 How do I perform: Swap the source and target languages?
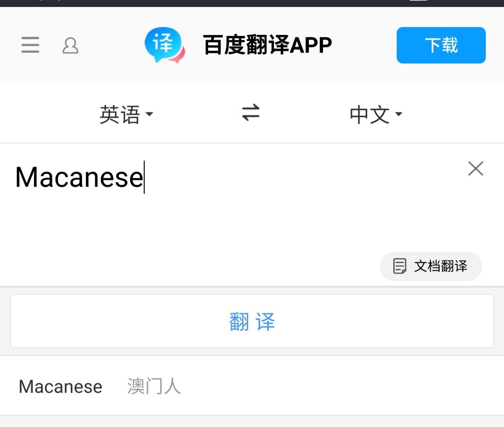point(251,112)
